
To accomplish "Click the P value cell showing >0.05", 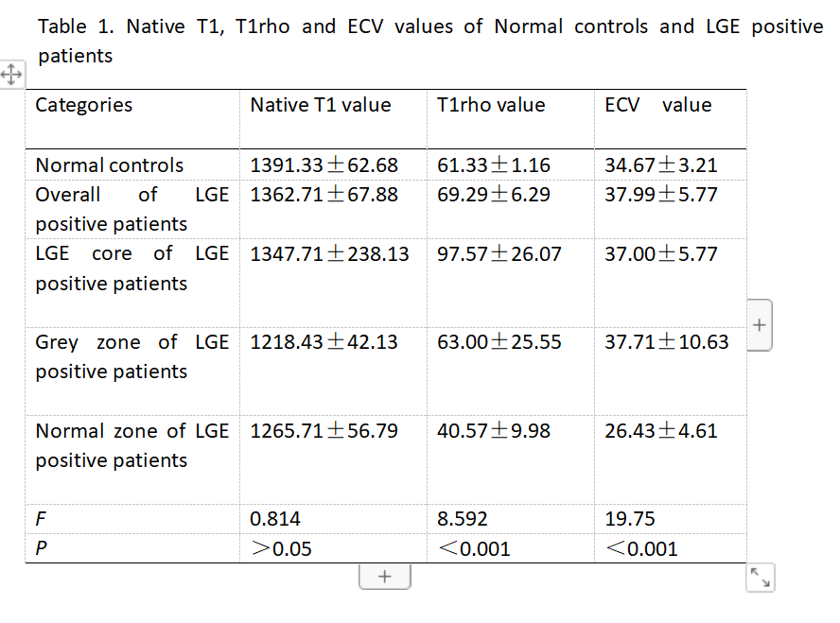I will (281, 549).
